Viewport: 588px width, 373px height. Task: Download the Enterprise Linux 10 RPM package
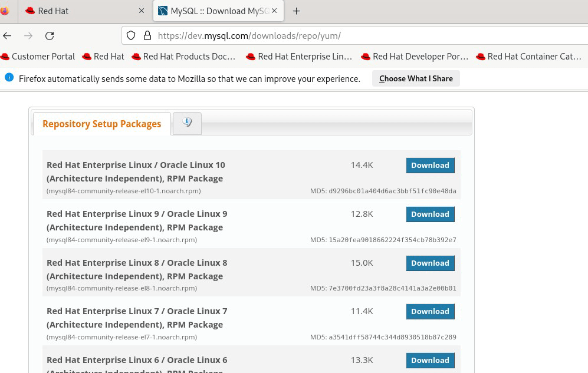pyautogui.click(x=430, y=166)
